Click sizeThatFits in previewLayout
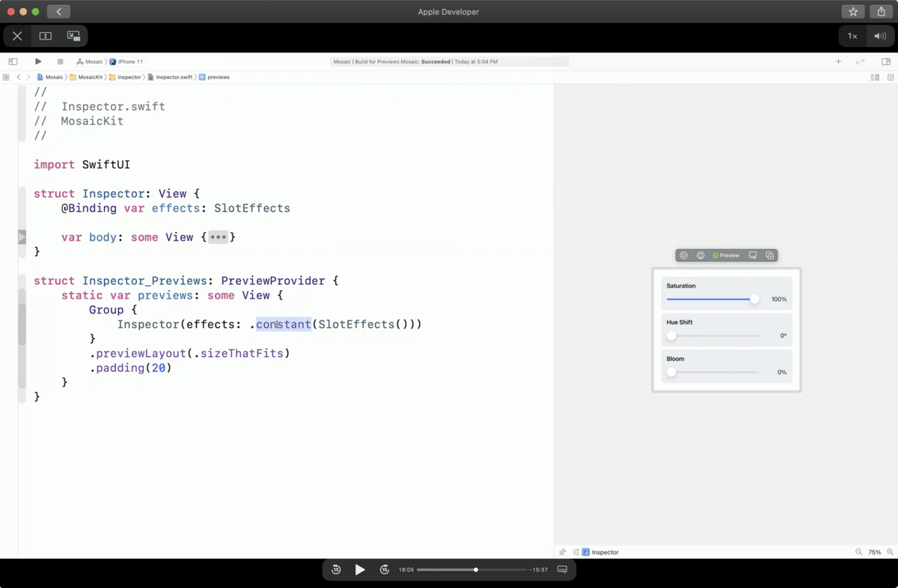The height and width of the screenshot is (588, 898). (242, 353)
